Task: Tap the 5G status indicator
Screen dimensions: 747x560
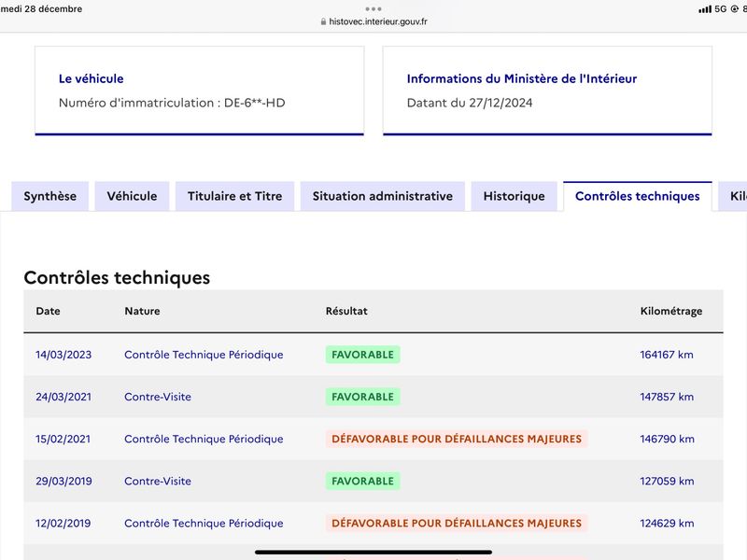Action: click(x=720, y=9)
